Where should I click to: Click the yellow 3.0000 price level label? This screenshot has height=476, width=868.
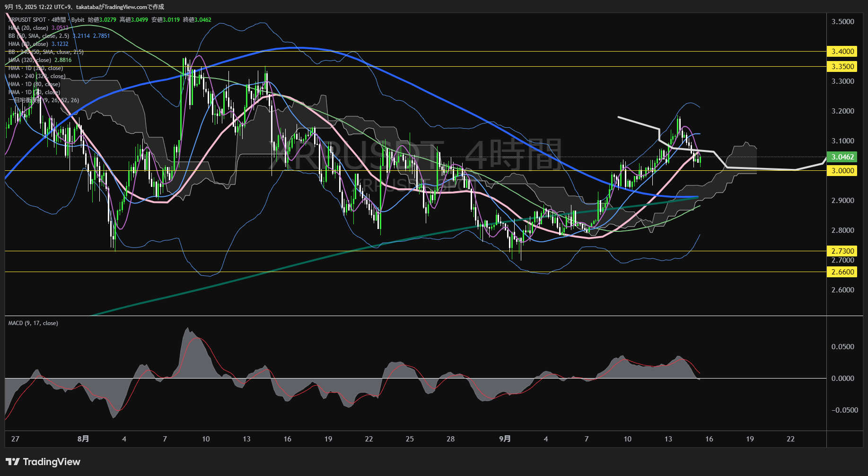pyautogui.click(x=842, y=171)
